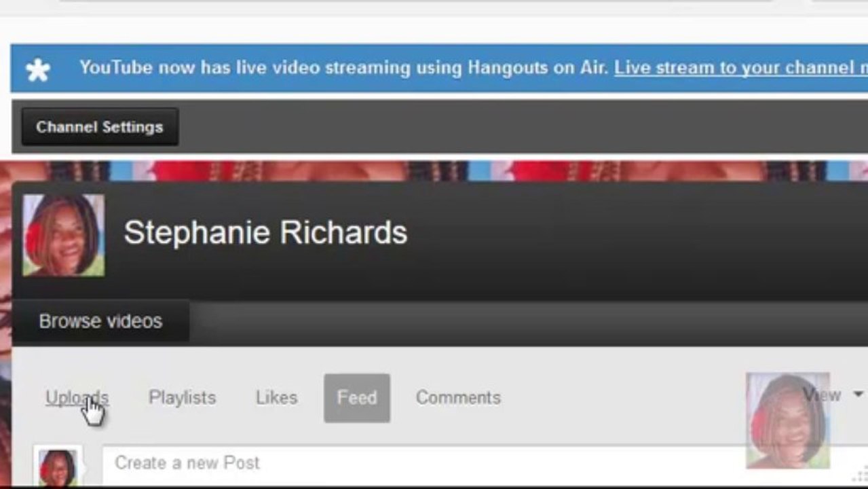
Task: Switch to the Playlists tab
Action: click(182, 397)
